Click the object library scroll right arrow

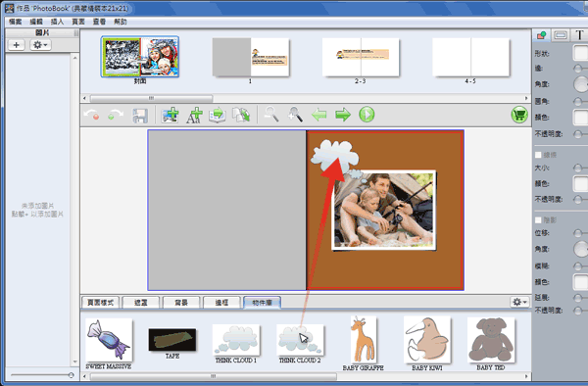point(526,376)
